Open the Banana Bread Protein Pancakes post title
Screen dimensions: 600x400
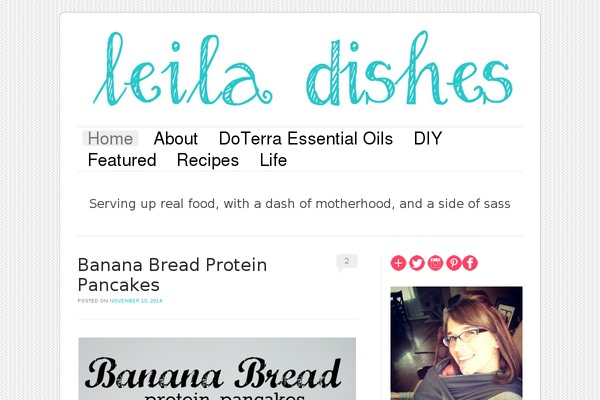172,274
